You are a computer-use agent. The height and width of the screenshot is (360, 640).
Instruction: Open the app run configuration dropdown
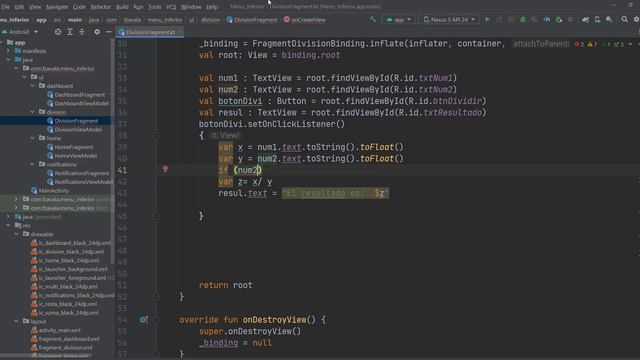[398, 19]
